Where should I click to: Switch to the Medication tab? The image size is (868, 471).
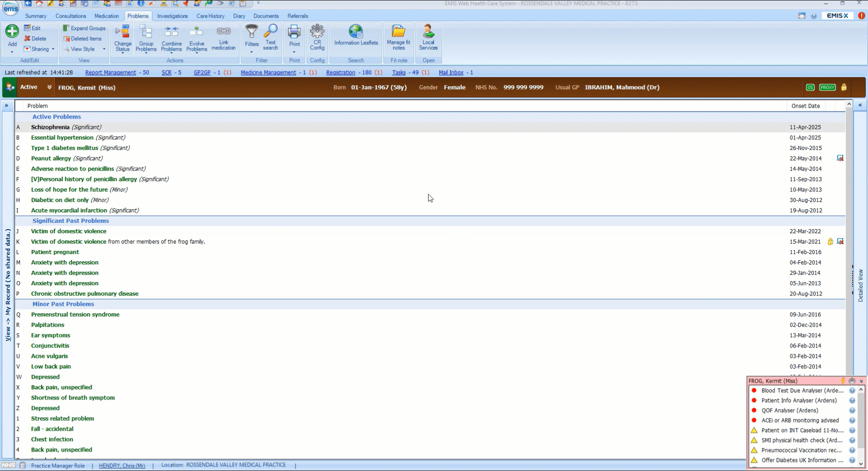tap(107, 16)
